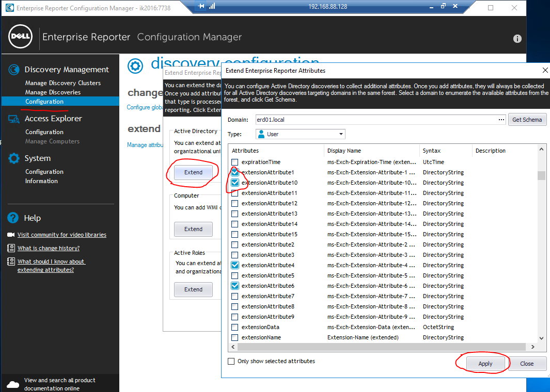The height and width of the screenshot is (392, 550).
Task: Click the document icon beside extending attributes link
Action: [x=11, y=262]
